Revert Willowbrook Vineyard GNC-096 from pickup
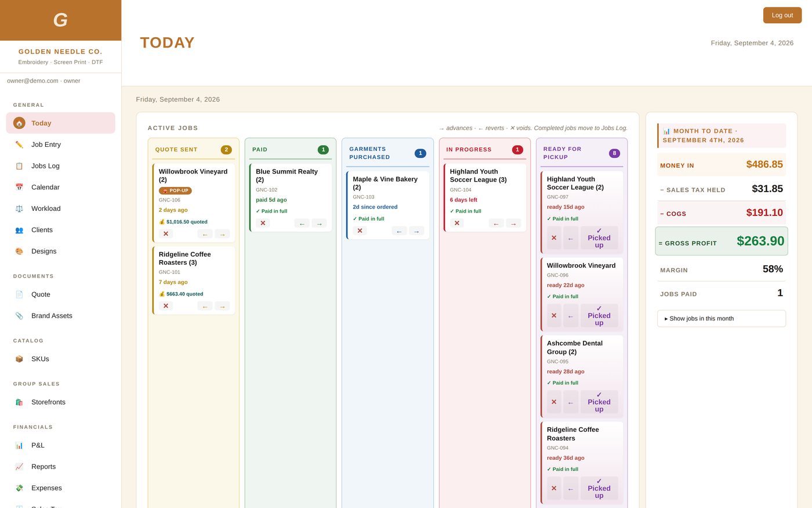 (x=571, y=316)
